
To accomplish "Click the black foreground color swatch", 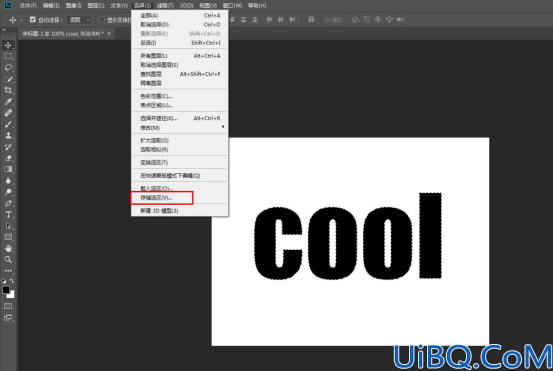I will (x=6, y=290).
